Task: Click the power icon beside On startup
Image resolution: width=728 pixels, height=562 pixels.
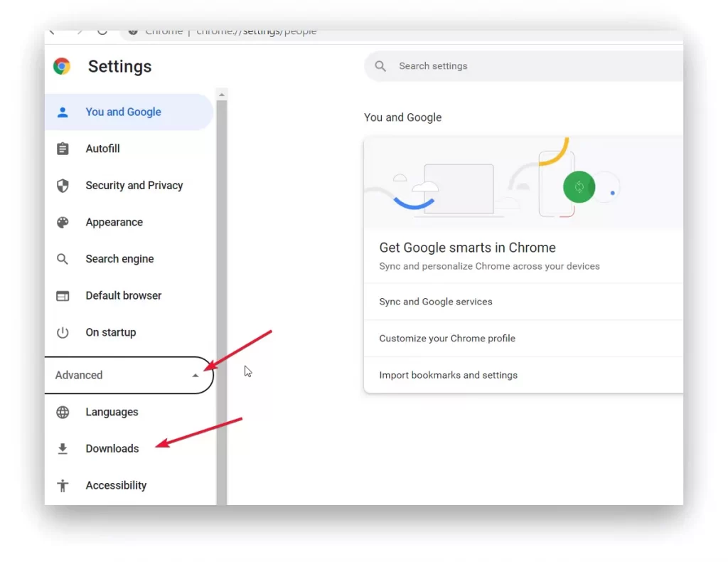Action: click(63, 332)
